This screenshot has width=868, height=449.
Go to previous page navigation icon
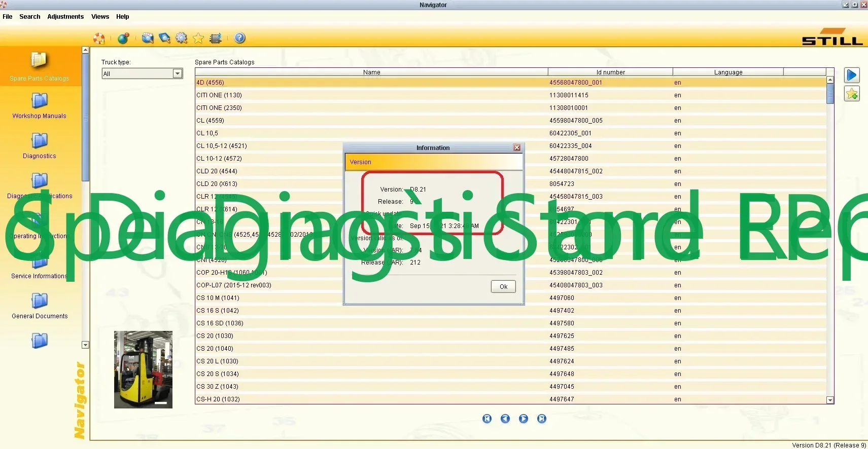click(505, 419)
